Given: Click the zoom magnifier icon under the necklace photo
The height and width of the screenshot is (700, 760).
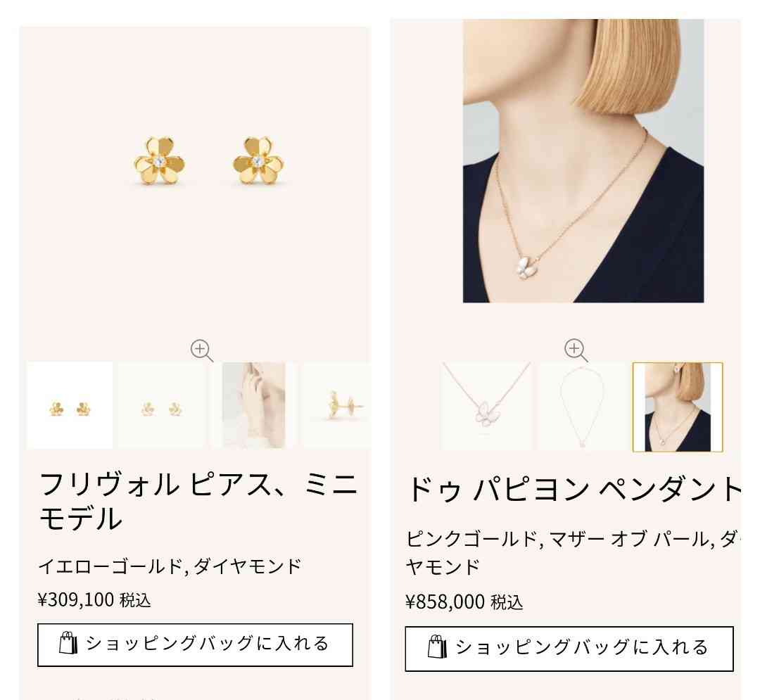Looking at the screenshot, I should 576,350.
